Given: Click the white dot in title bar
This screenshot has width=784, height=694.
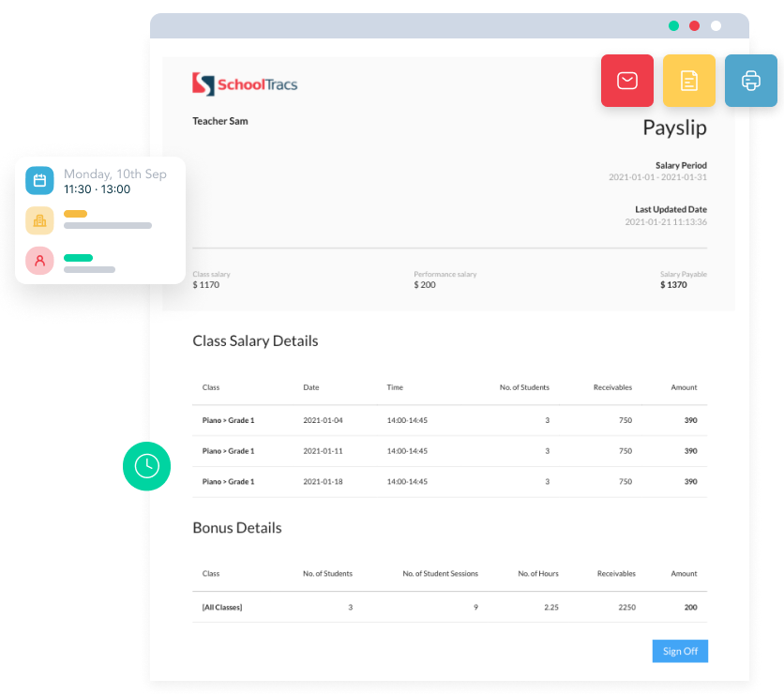Looking at the screenshot, I should [716, 26].
